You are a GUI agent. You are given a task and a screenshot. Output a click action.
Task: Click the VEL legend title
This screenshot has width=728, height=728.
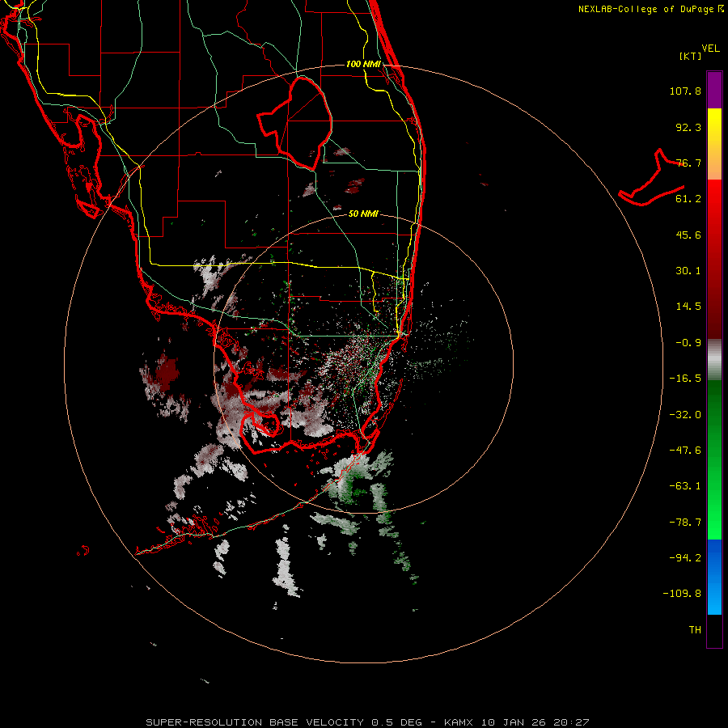pos(711,49)
